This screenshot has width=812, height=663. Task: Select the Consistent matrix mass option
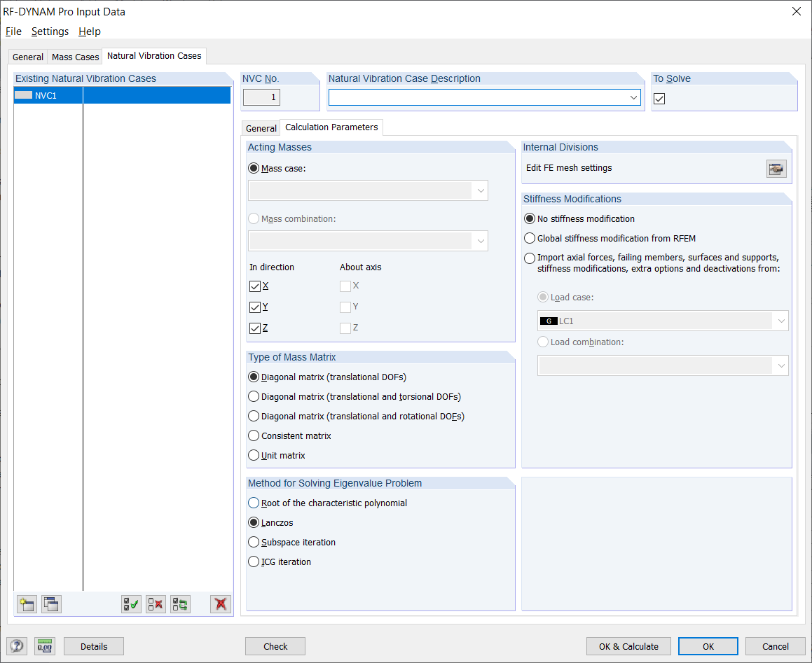coord(253,435)
